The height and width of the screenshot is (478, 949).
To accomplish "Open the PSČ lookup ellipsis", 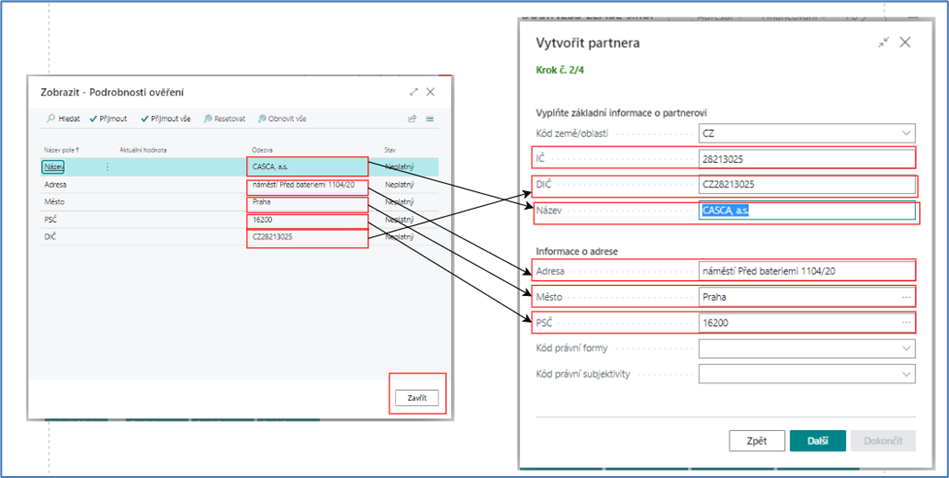I will tap(906, 322).
